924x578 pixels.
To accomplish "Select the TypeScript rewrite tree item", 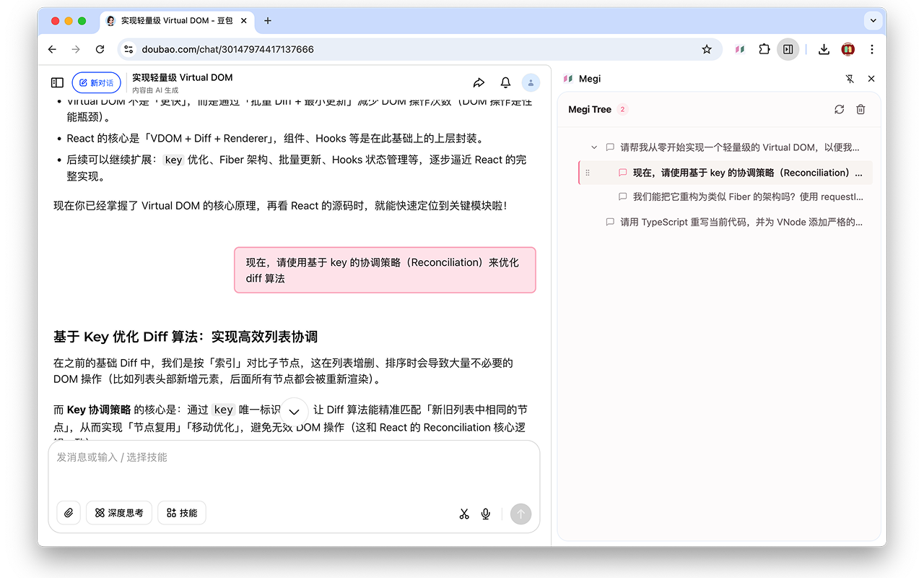I will click(741, 222).
